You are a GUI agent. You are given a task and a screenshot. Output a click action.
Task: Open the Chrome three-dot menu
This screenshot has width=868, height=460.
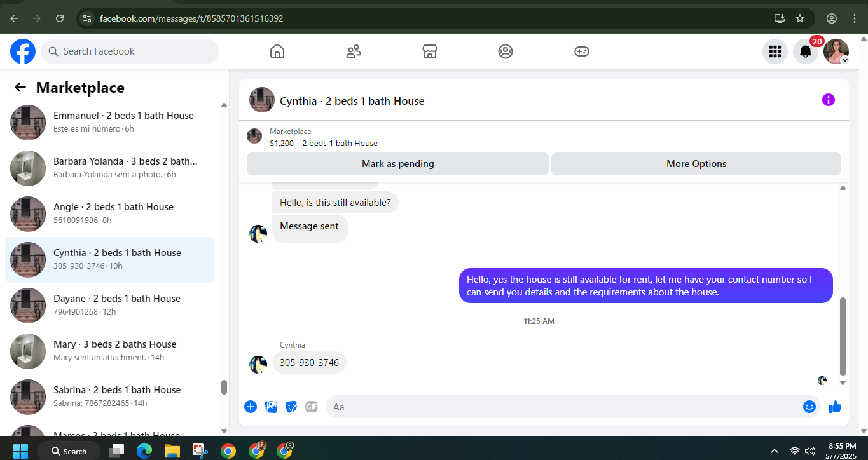[855, 18]
